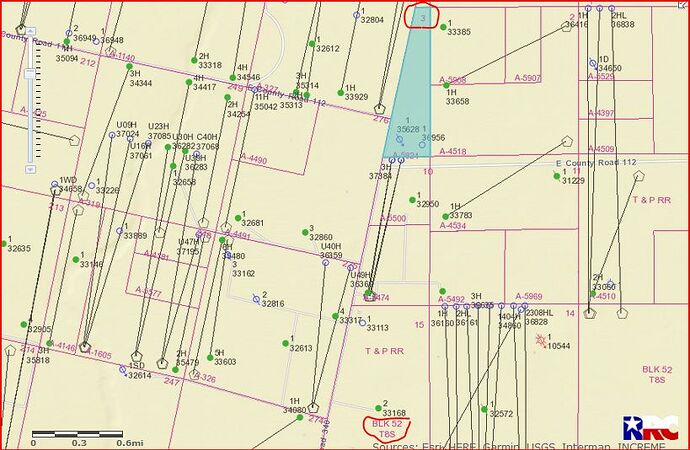
Task: Select the green well dot 32613
Action: 285,343
